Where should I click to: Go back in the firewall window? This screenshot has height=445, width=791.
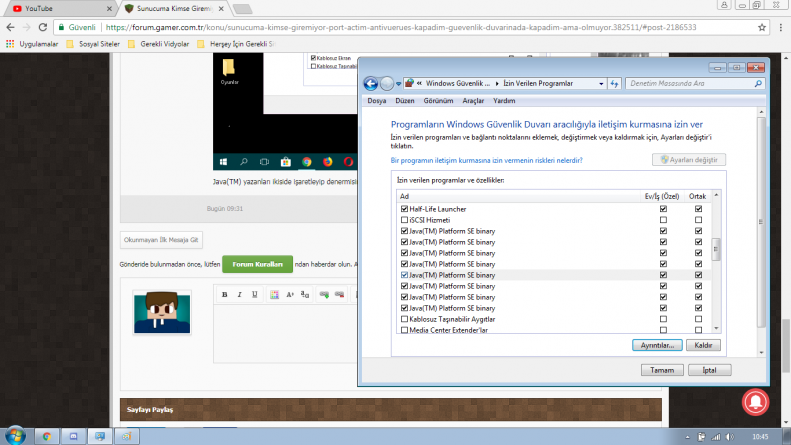371,84
